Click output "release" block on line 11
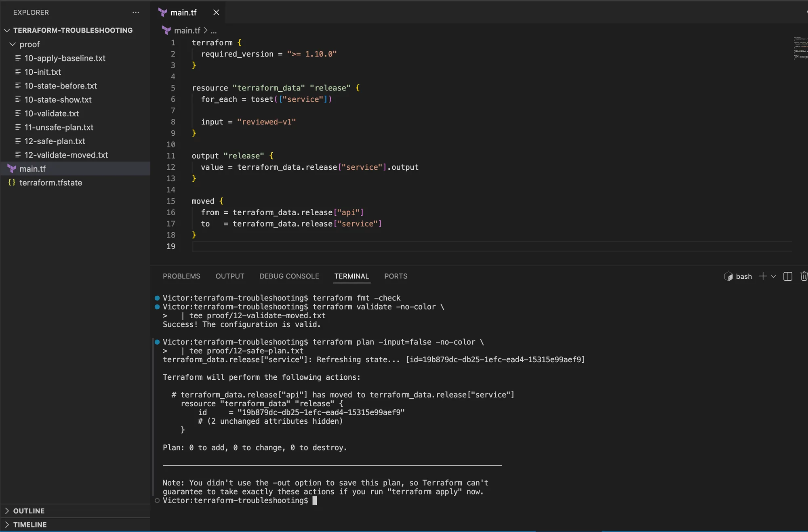The image size is (808, 532). (x=232, y=156)
